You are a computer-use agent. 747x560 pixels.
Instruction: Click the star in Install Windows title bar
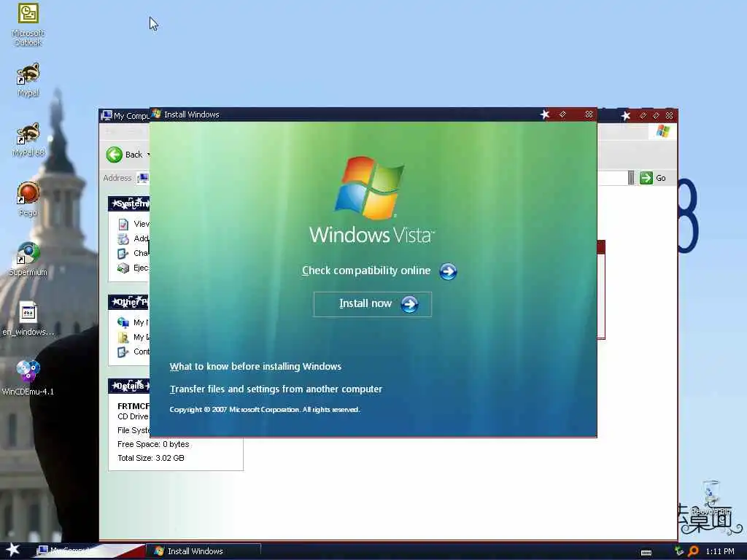(x=545, y=114)
